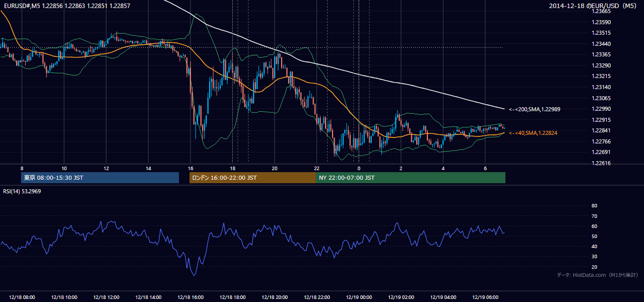
Task: Click the 12/19 00:00 timestamp
Action: [359, 297]
